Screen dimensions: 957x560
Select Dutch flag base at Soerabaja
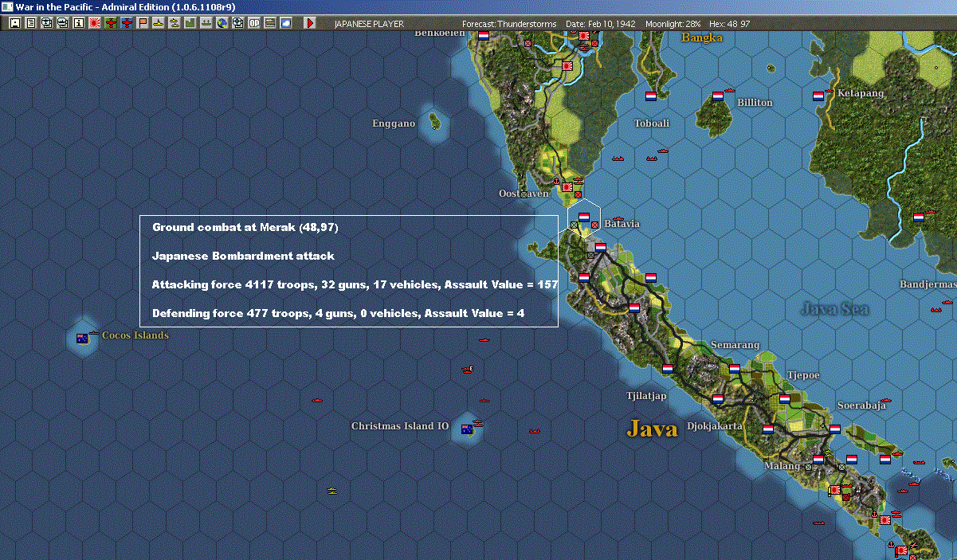pos(834,429)
